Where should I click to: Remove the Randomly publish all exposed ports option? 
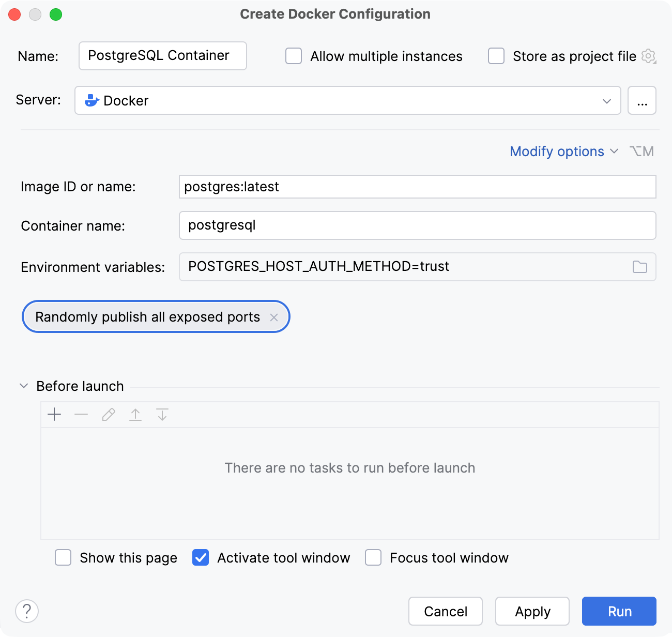pos(274,317)
